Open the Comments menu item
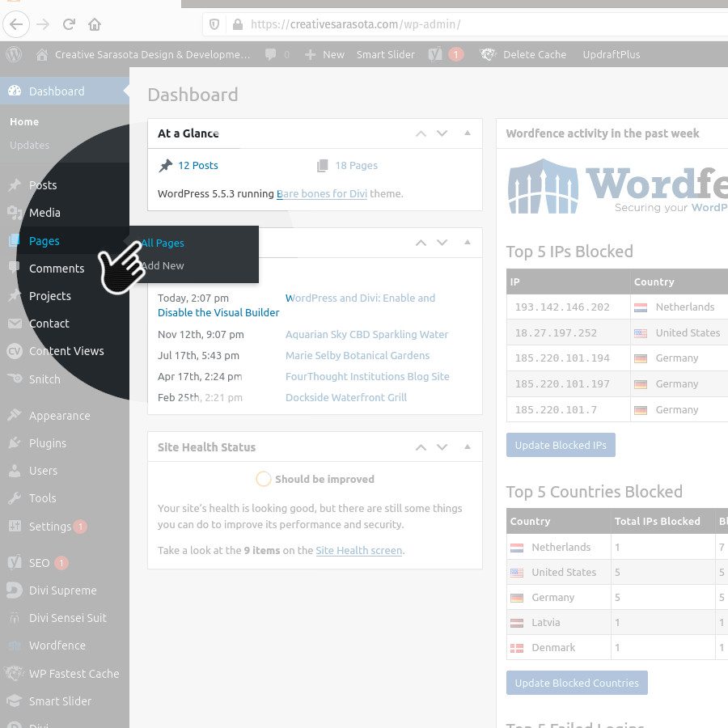 click(57, 269)
